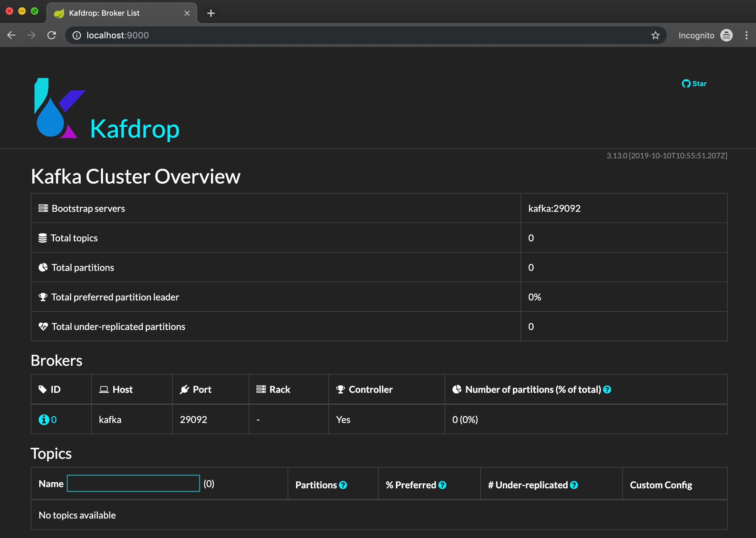Click the heartbeat icon for under-replicated partitions

(43, 327)
